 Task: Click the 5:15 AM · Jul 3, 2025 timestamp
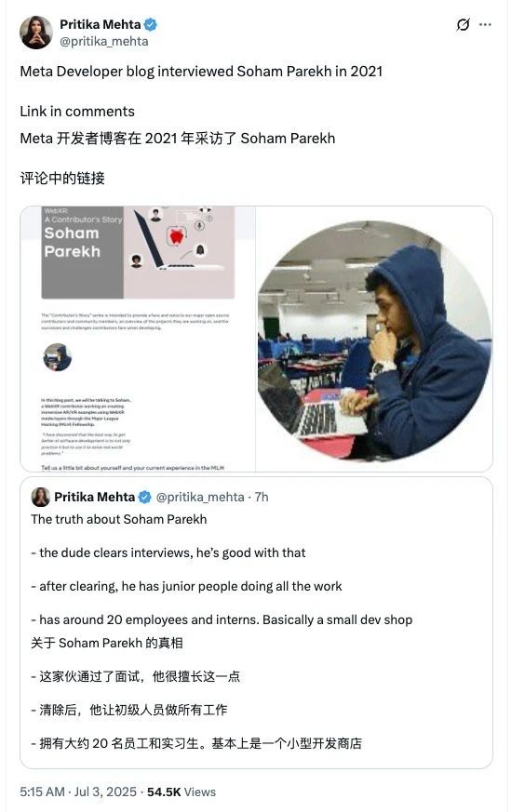point(78,792)
